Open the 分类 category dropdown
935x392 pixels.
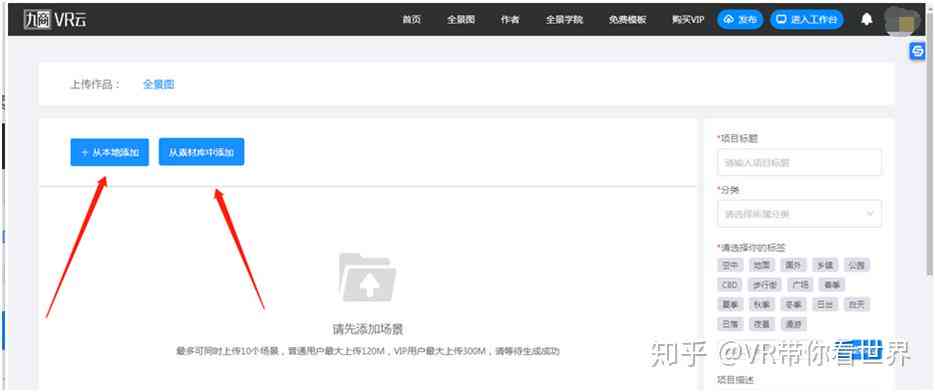point(799,214)
